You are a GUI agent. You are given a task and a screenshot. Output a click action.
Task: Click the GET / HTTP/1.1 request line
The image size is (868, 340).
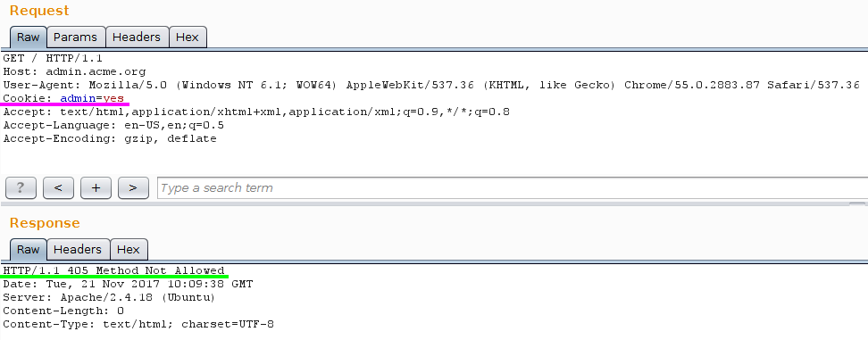(53, 58)
